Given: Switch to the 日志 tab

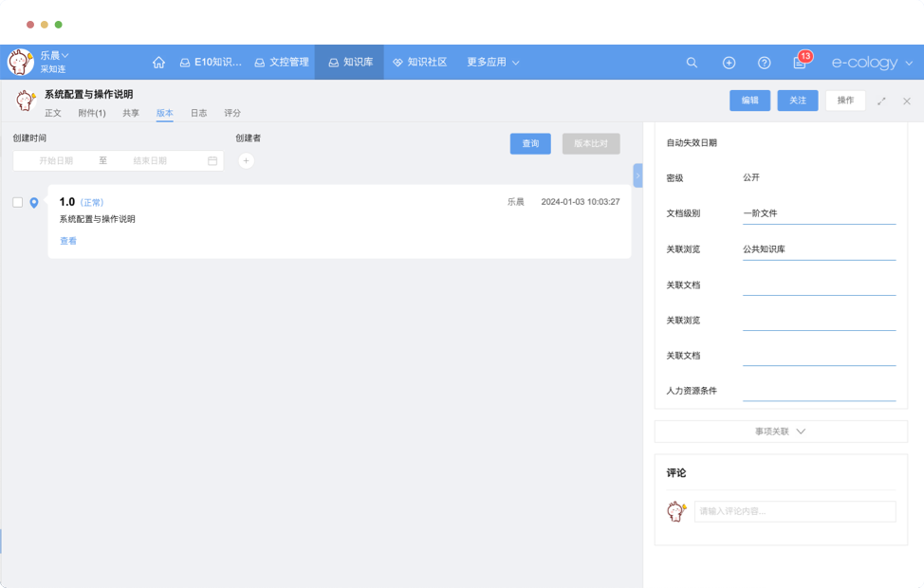Looking at the screenshot, I should point(198,113).
